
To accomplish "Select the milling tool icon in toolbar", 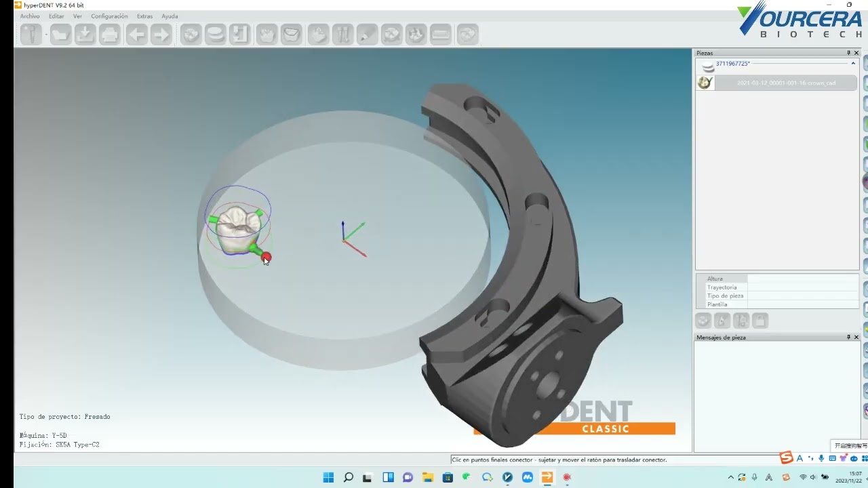I will point(31,34).
